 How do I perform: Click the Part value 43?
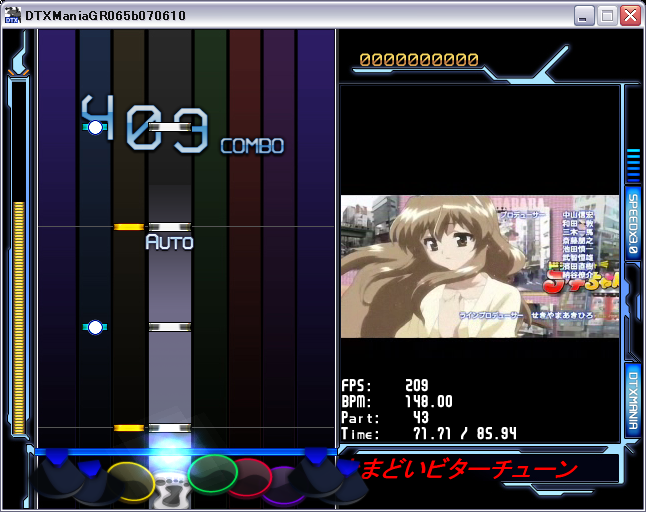coord(421,418)
